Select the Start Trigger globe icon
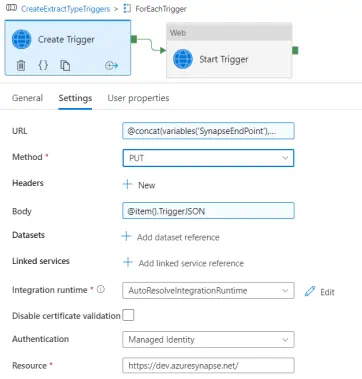 click(183, 59)
